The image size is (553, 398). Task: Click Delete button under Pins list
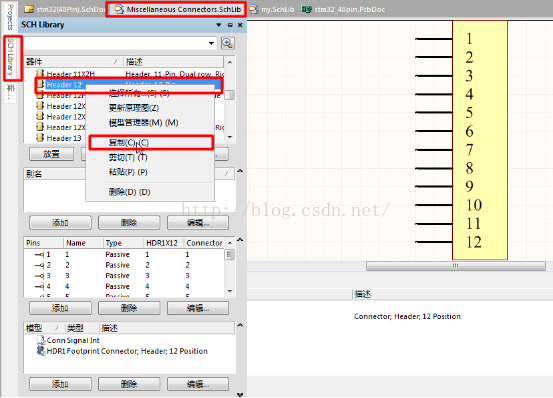click(129, 308)
